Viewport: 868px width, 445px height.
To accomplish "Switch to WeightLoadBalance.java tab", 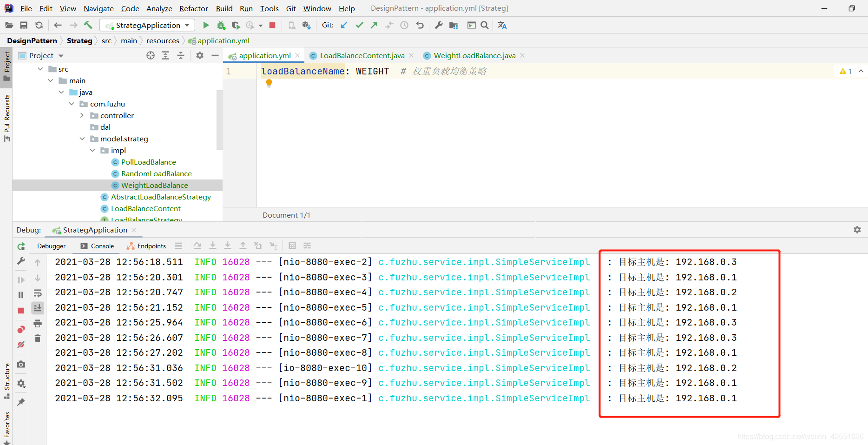I will (x=474, y=55).
